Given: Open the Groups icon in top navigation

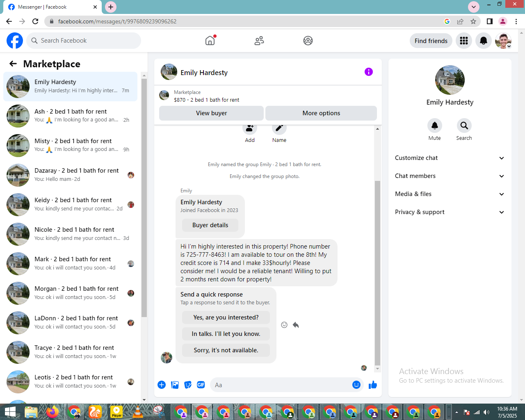Looking at the screenshot, I should (x=308, y=41).
